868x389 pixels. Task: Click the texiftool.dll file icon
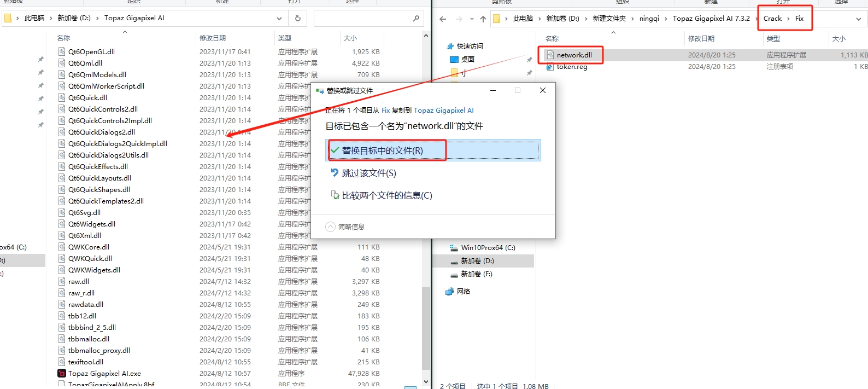[x=62, y=362]
